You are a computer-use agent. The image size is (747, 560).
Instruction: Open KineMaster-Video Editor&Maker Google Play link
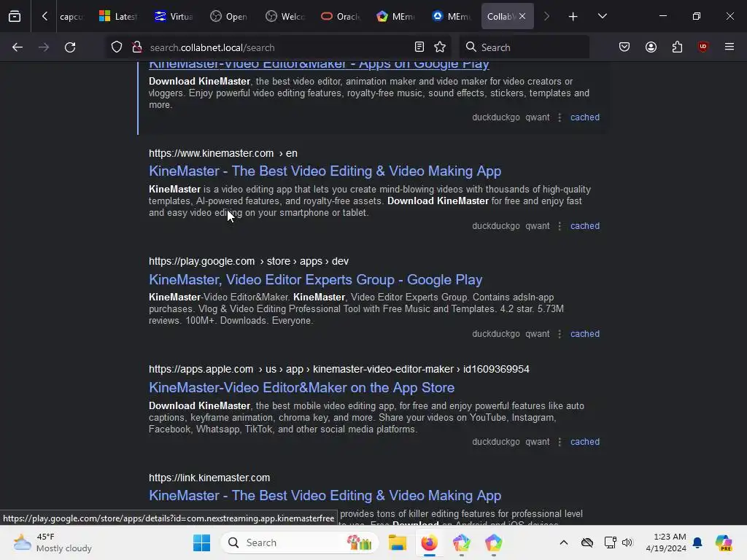[319, 64]
